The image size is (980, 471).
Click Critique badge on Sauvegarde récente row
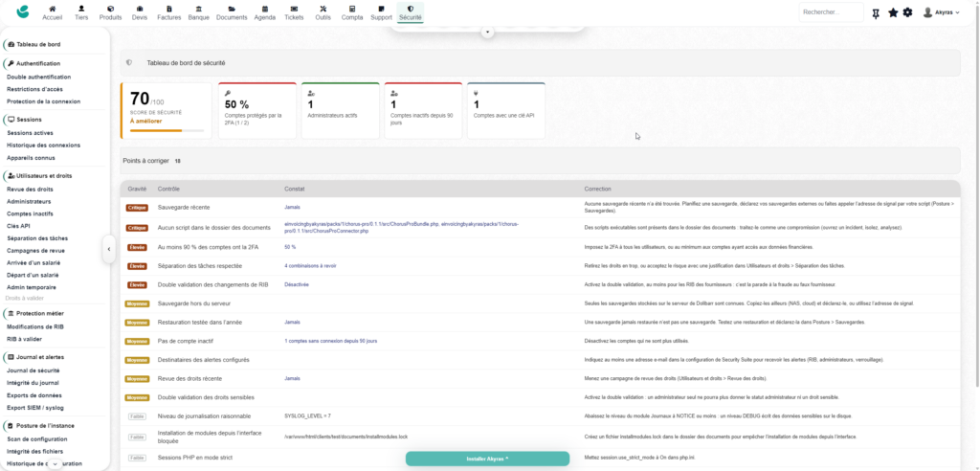tap(137, 207)
